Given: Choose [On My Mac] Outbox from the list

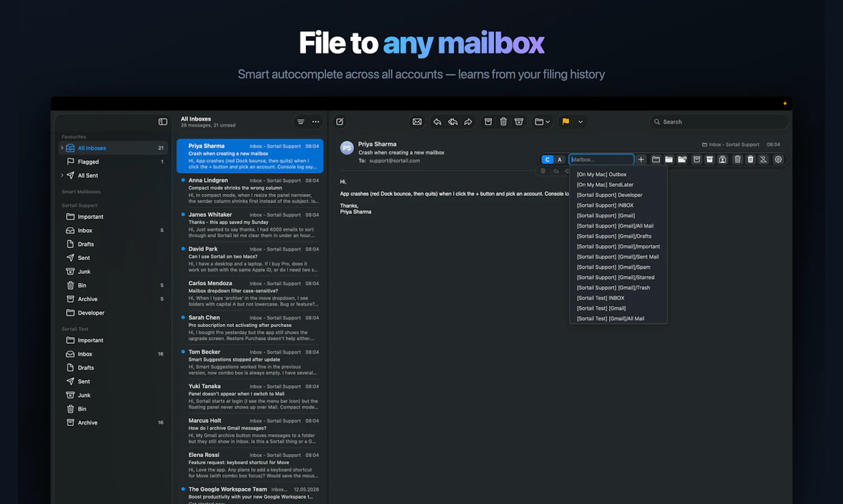Looking at the screenshot, I should pos(619,174).
